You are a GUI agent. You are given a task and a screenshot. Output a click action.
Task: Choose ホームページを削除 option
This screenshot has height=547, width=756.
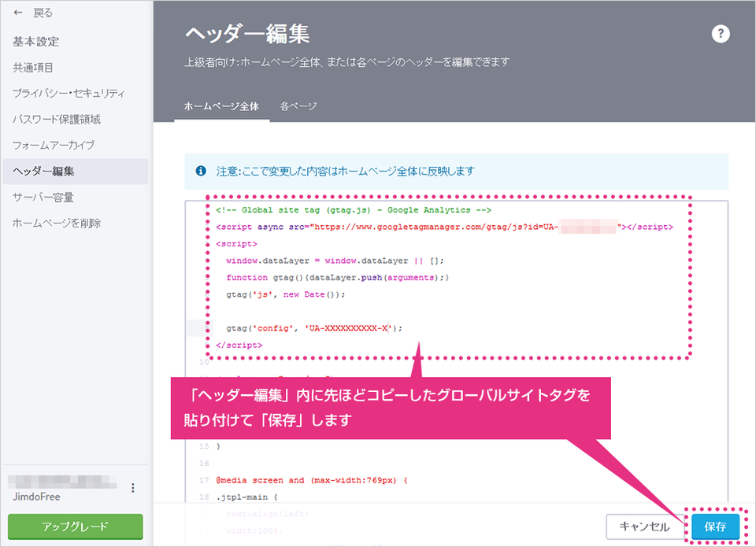[x=57, y=224]
